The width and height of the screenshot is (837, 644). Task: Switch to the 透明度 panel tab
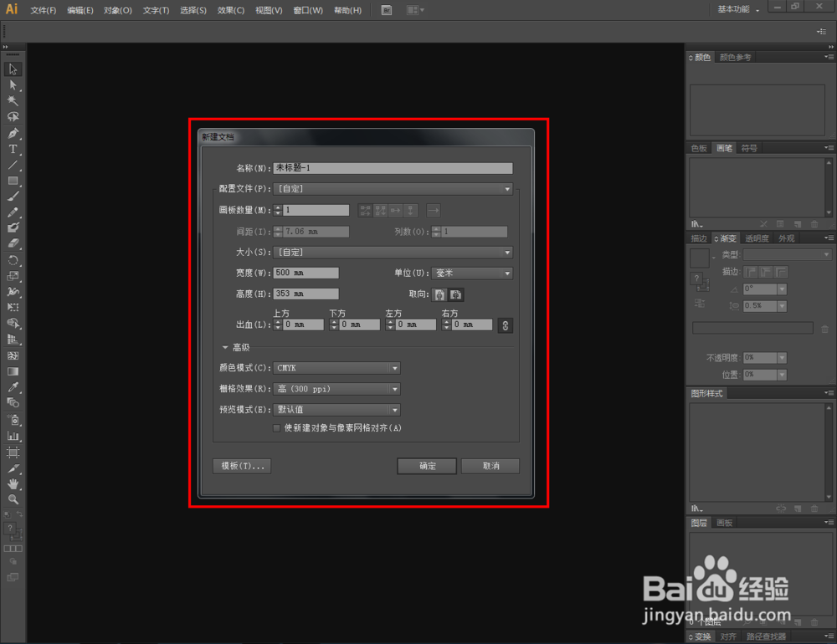757,238
